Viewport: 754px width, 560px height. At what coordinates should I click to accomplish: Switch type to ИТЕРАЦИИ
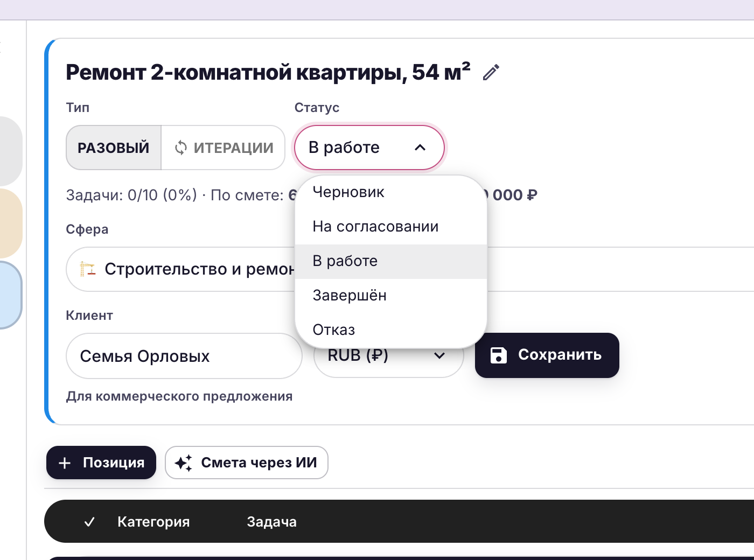[223, 148]
